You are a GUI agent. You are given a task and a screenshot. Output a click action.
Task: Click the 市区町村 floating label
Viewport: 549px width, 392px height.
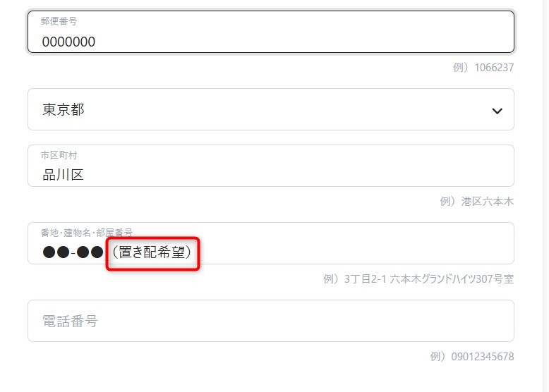[59, 155]
